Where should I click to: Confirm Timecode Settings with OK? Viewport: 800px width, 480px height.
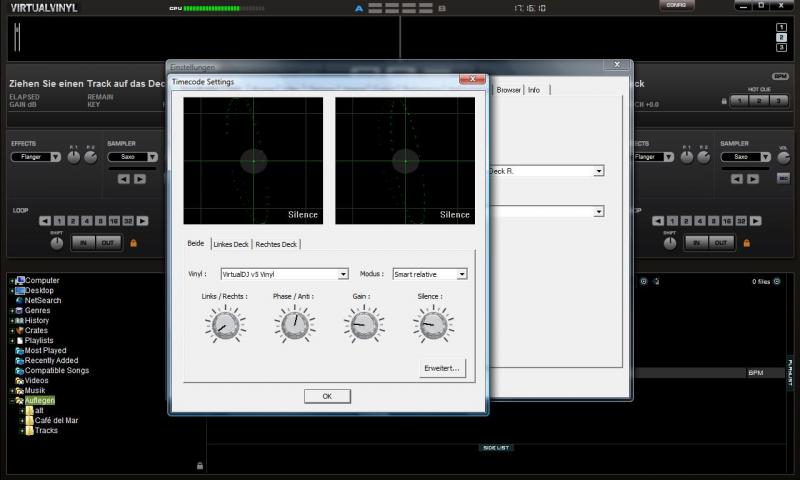click(x=327, y=396)
